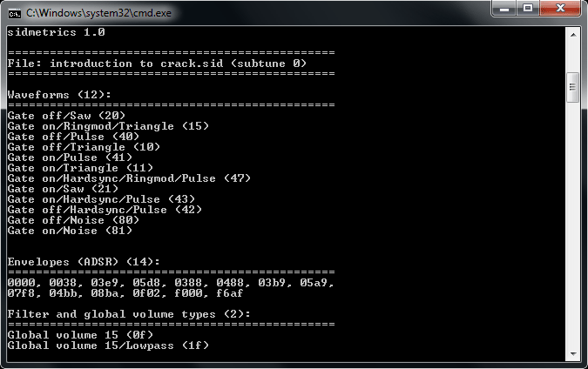The height and width of the screenshot is (369, 588).
Task: Click the 'Gate off/Saw (20)' line
Action: pos(66,116)
